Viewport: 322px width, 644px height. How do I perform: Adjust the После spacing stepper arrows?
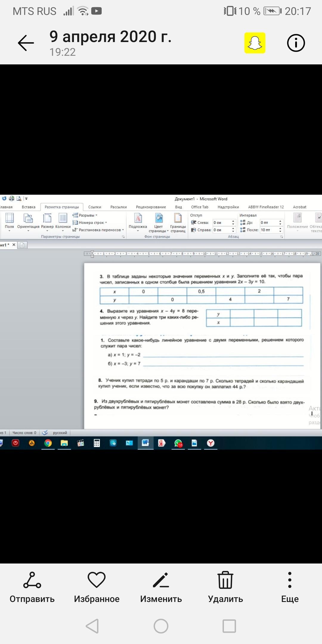(x=280, y=230)
